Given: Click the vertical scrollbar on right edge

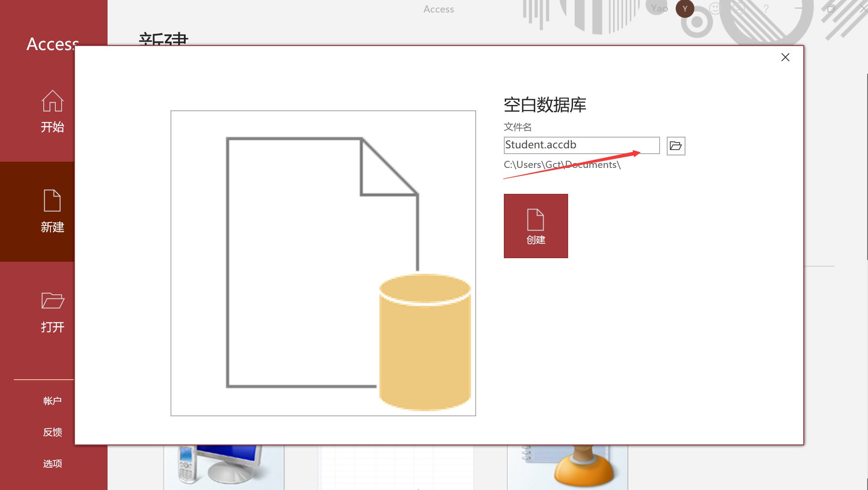Looking at the screenshot, I should (x=867, y=165).
